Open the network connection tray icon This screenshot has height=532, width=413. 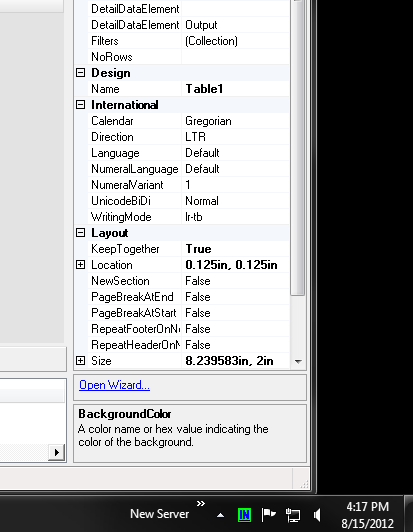[293, 516]
